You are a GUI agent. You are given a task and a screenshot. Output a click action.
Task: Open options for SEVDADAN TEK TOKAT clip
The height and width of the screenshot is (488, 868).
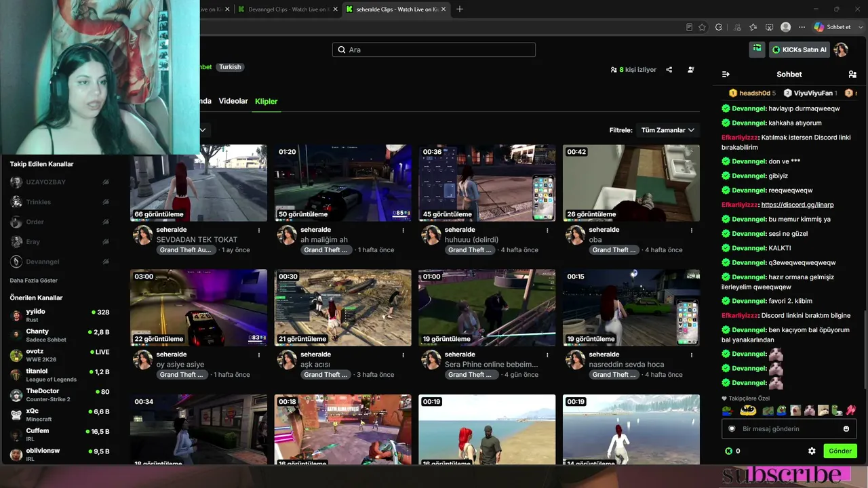259,230
